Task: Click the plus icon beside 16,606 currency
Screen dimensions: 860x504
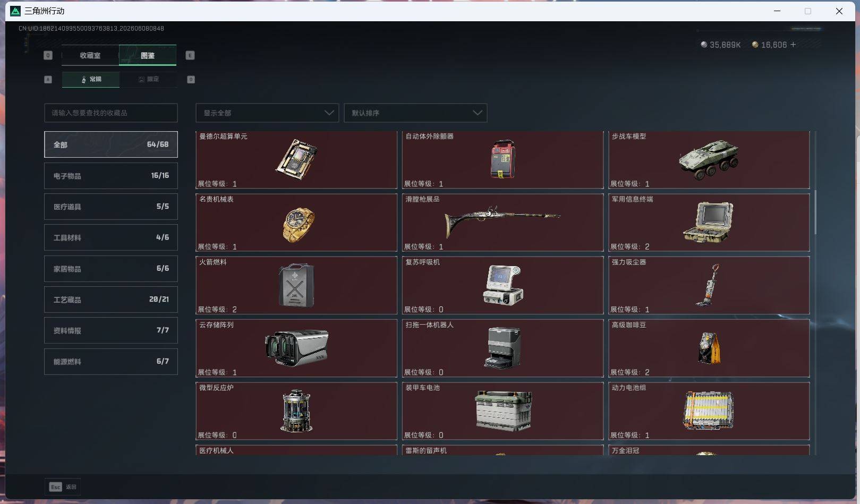Action: 793,45
